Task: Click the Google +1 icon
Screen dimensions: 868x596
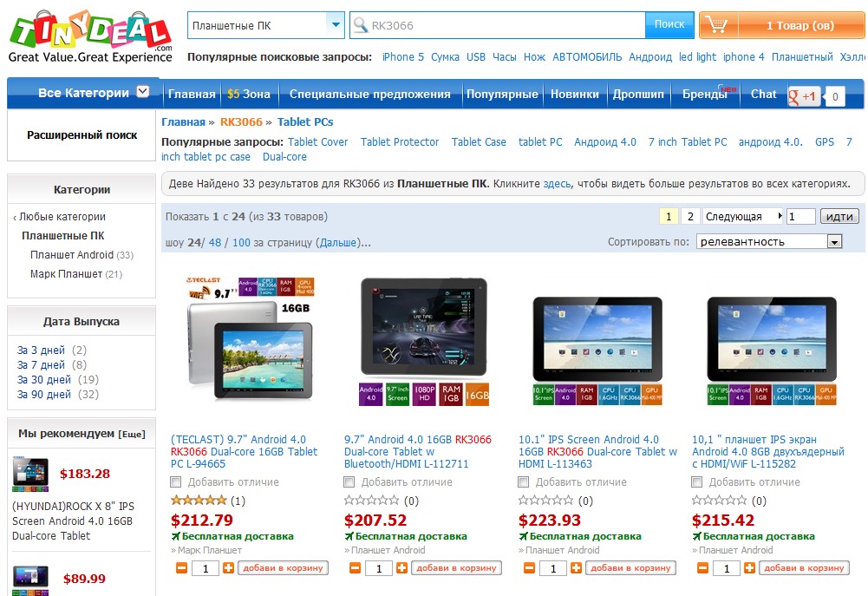Action: coord(803,96)
